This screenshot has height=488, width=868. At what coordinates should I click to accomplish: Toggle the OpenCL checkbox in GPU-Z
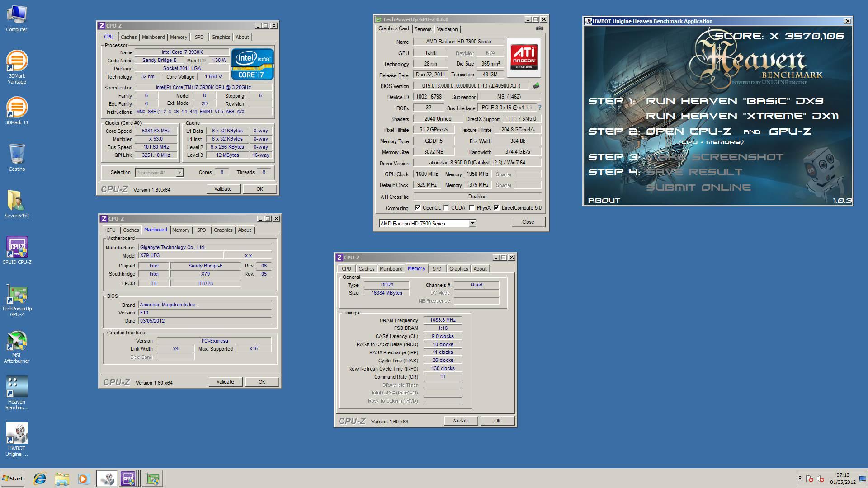pyautogui.click(x=418, y=208)
